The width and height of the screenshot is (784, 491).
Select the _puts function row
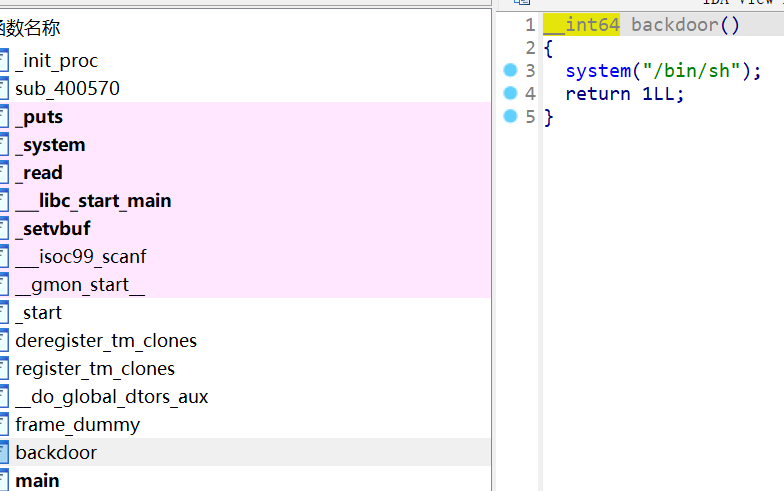(x=245, y=116)
